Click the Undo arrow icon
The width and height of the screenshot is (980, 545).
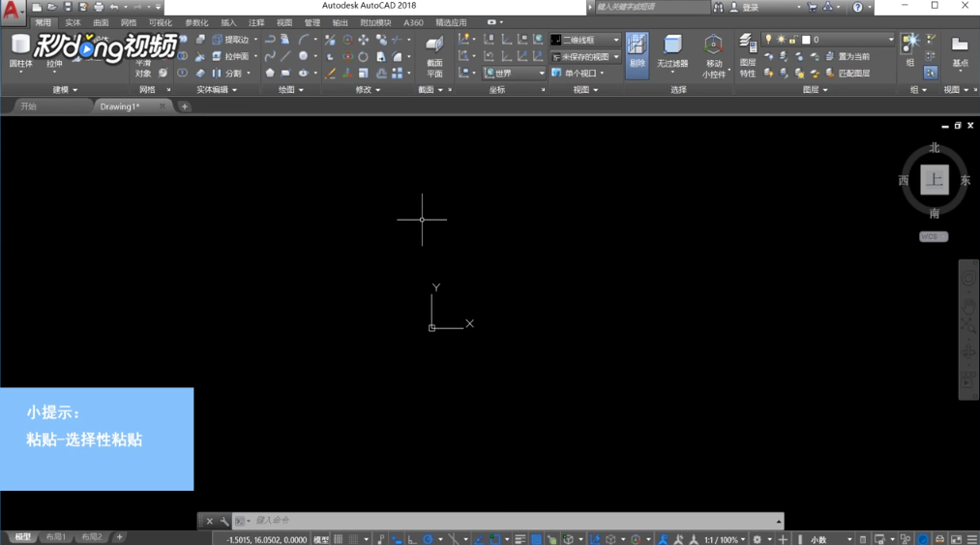click(114, 7)
